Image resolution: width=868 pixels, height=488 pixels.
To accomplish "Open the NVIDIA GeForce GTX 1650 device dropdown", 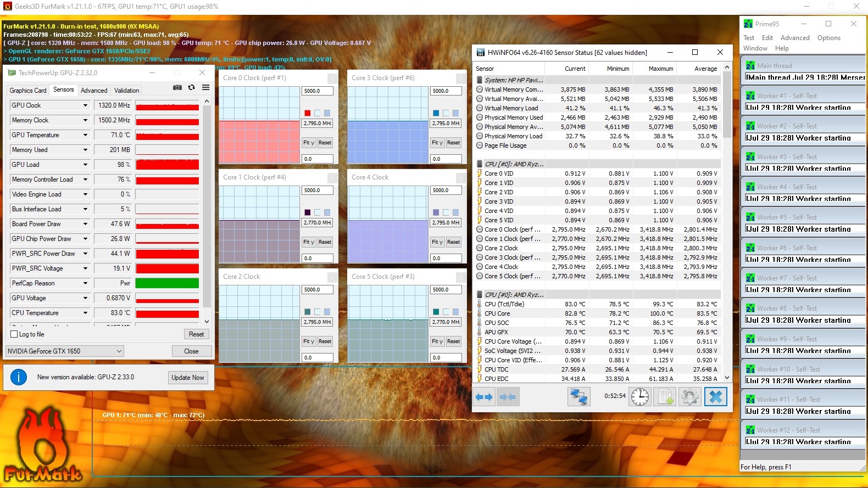I will pos(65,351).
